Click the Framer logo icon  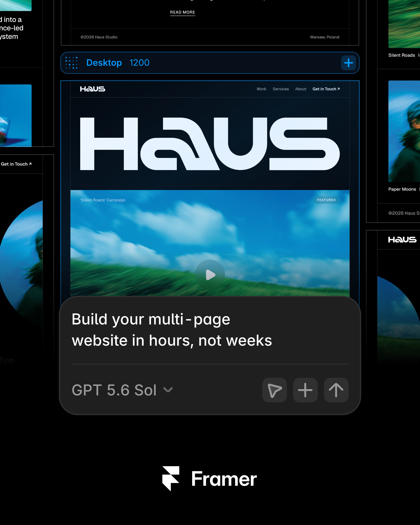click(171, 479)
